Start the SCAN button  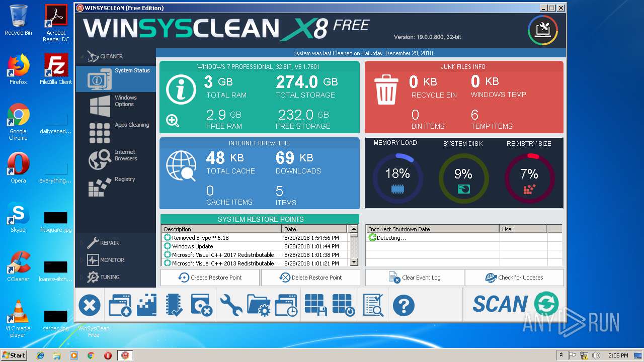[x=515, y=304]
